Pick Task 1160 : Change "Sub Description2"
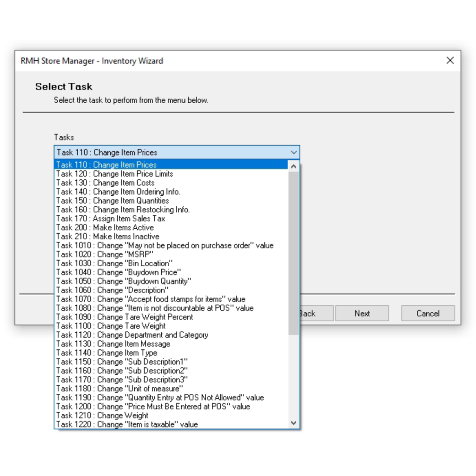476x476 pixels. (171, 371)
